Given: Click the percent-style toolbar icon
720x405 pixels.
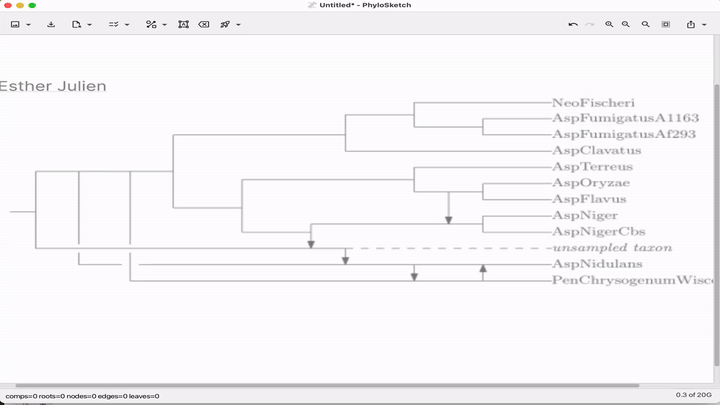Looking at the screenshot, I should tap(151, 24).
